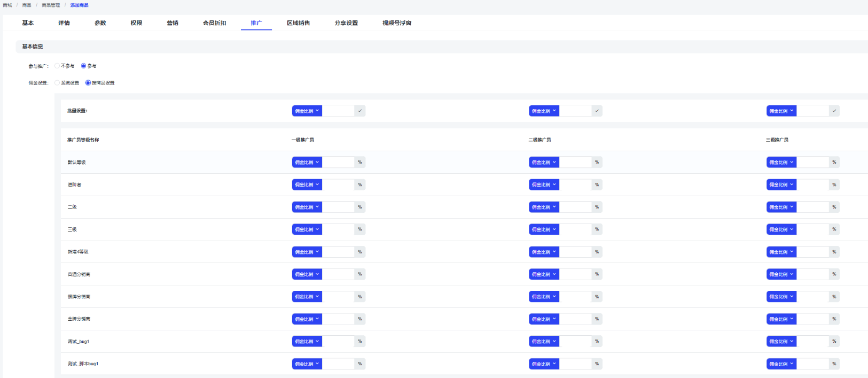The image size is (868, 378).
Task: Select 系统设置 for 佣金设置
Action: tap(57, 83)
